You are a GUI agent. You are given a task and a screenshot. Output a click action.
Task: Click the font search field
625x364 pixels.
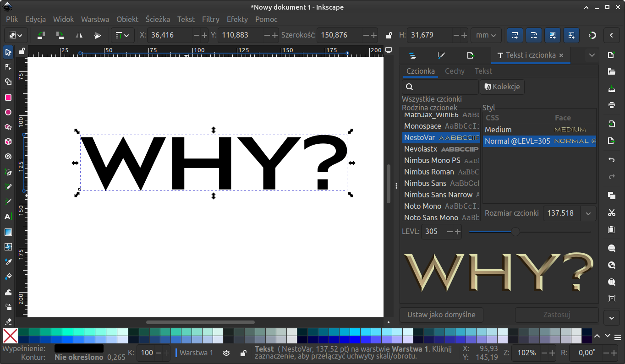440,87
